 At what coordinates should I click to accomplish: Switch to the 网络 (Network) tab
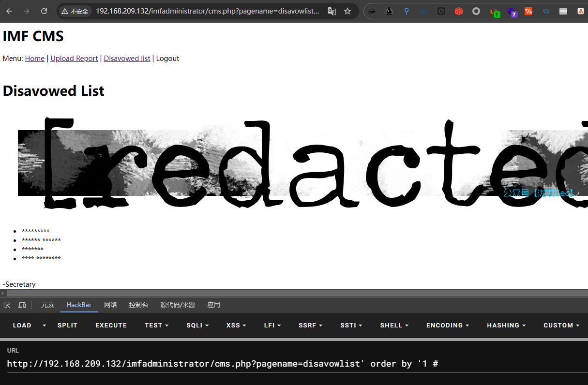click(110, 305)
